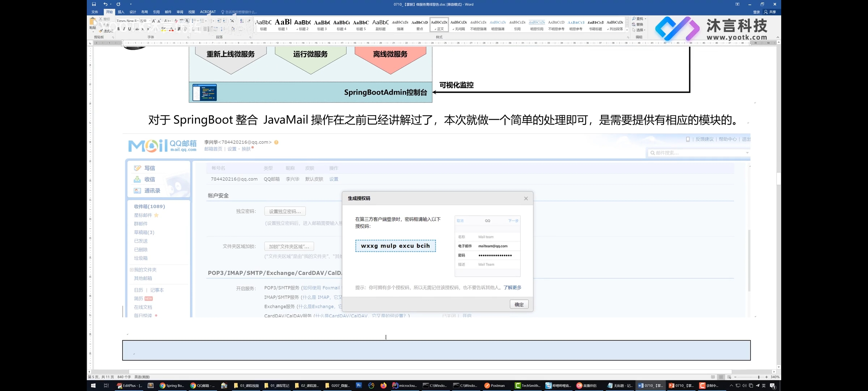
Task: Open the Customize Quick Access Toolbar dropdown
Action: tap(131, 4)
